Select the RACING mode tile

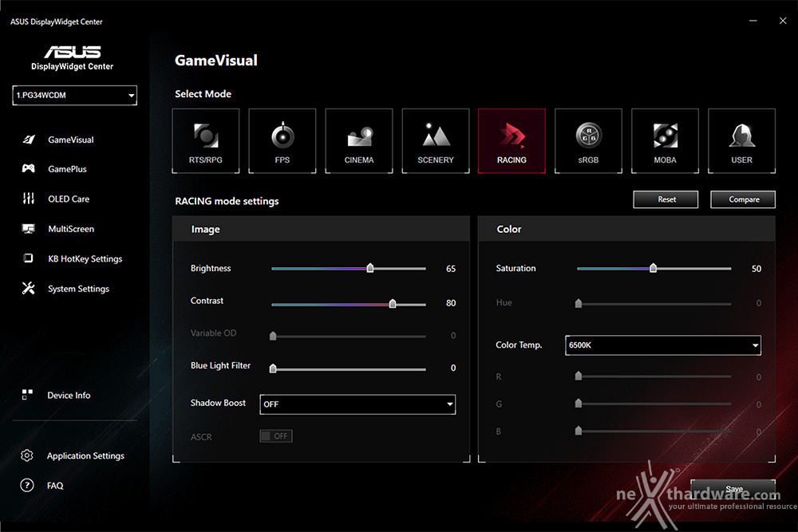tap(512, 141)
